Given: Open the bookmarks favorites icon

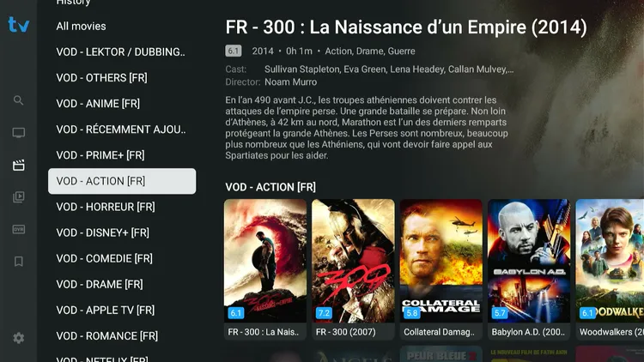Looking at the screenshot, I should click(19, 262).
